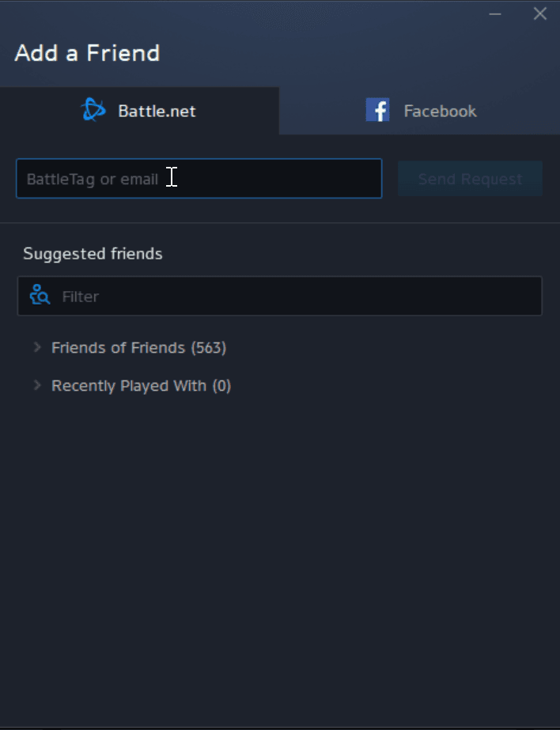Expand the Recently Played With section
560x730 pixels.
tap(141, 385)
